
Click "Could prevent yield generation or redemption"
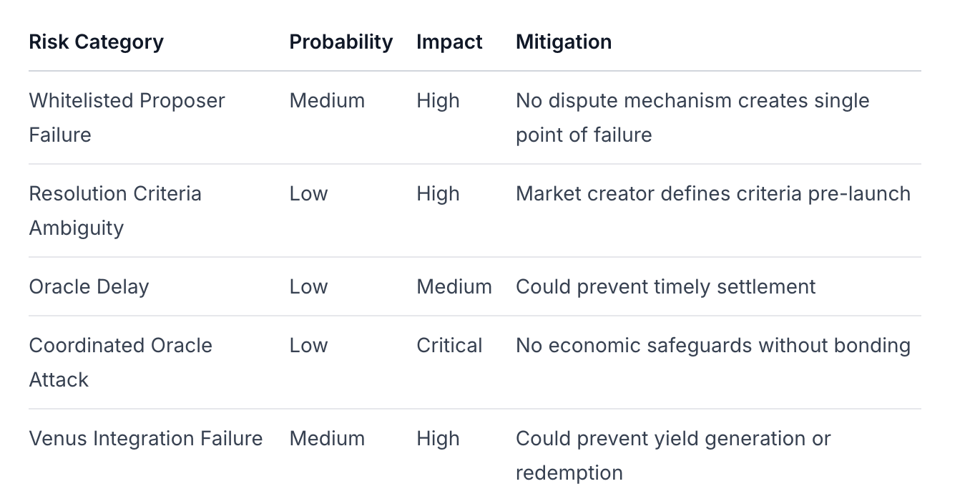tap(672, 455)
